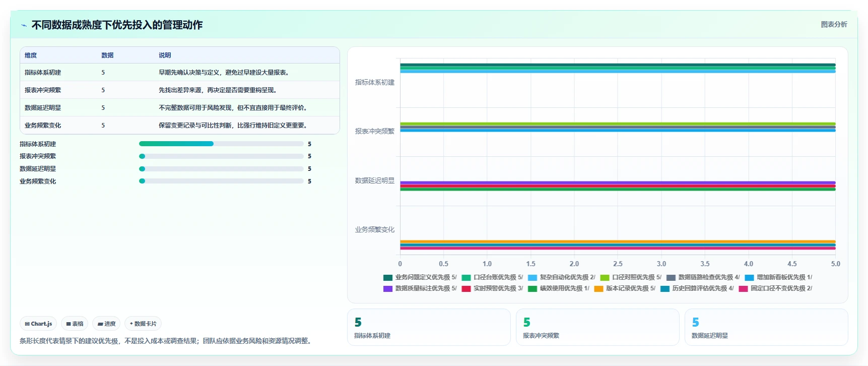Click the 说明 column header
The height and width of the screenshot is (366, 868).
tap(165, 55)
